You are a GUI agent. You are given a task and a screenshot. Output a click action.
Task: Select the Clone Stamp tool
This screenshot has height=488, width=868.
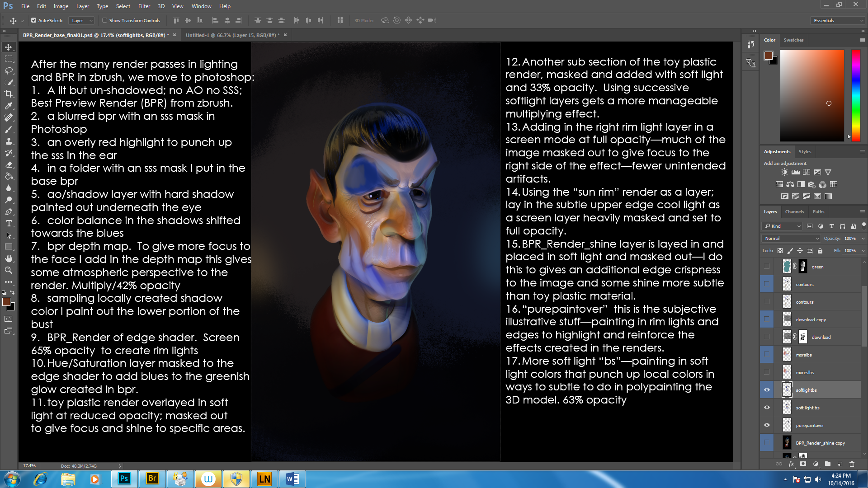click(9, 141)
